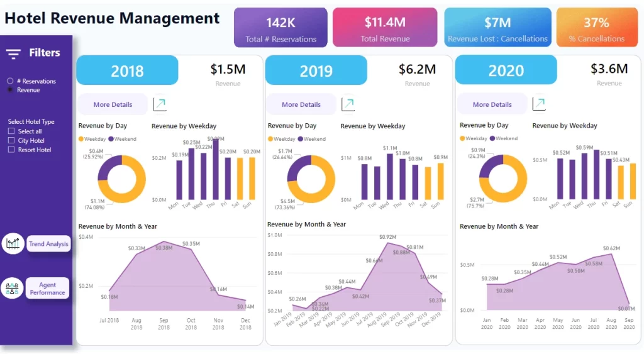Viewport: 644px width, 354px height.
Task: Click the 37% Cancellations KPI card
Action: (x=596, y=28)
